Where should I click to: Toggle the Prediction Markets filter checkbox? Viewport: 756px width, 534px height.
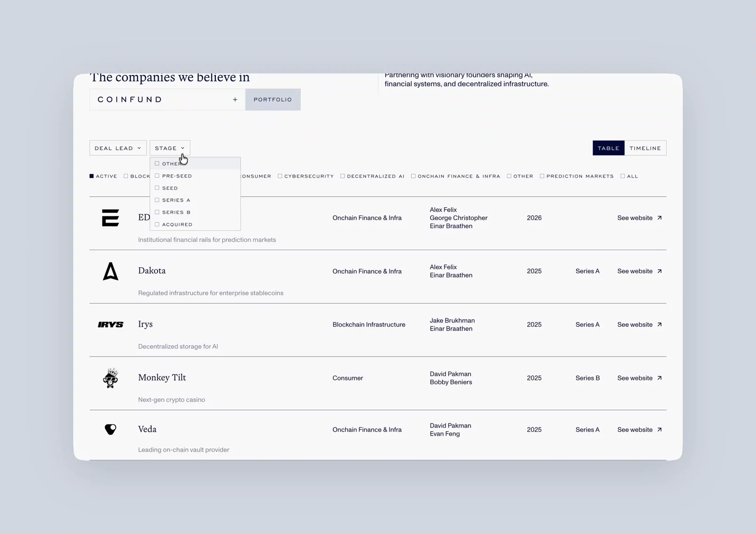pos(542,176)
